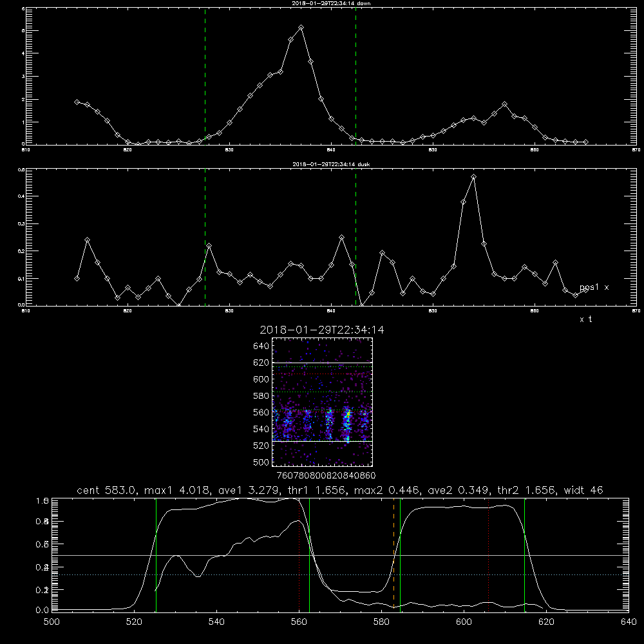Click the right green dashed line in dawn plot
This screenshot has height=644, width=644.
pos(355,77)
